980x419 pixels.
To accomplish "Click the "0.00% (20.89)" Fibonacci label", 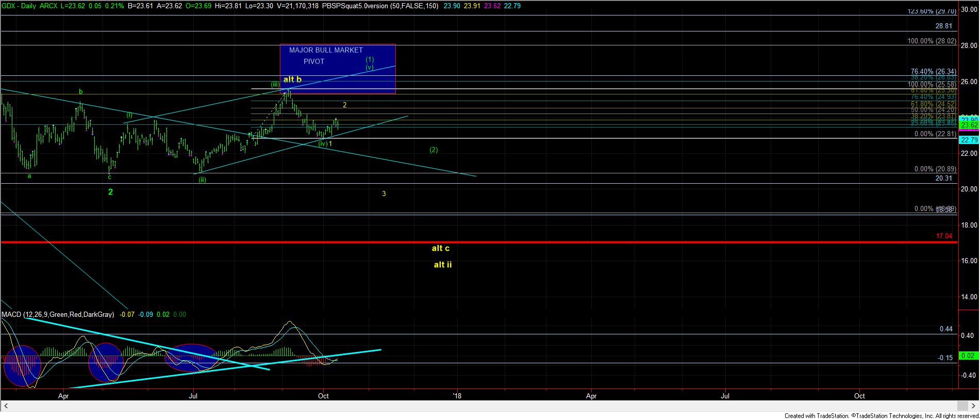I will (935, 169).
